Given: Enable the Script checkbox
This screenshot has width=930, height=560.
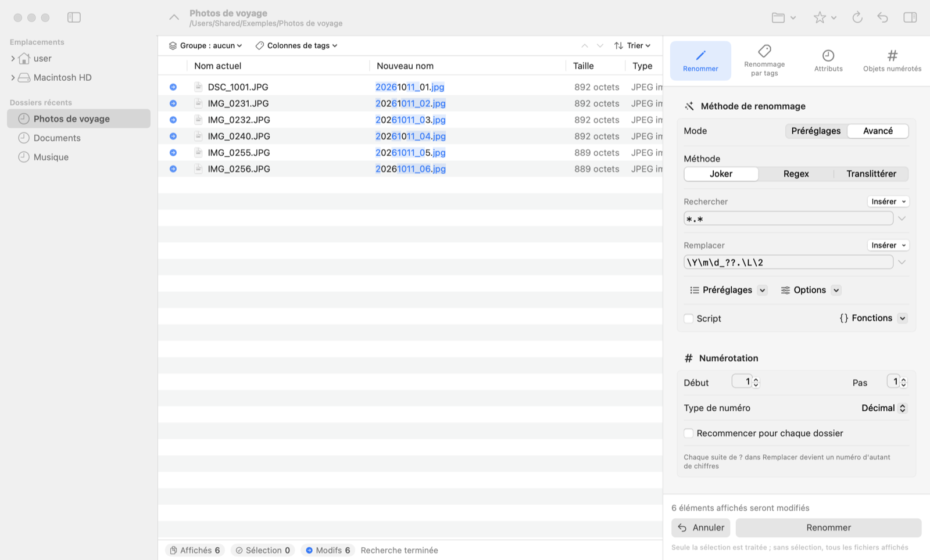Looking at the screenshot, I should [689, 318].
